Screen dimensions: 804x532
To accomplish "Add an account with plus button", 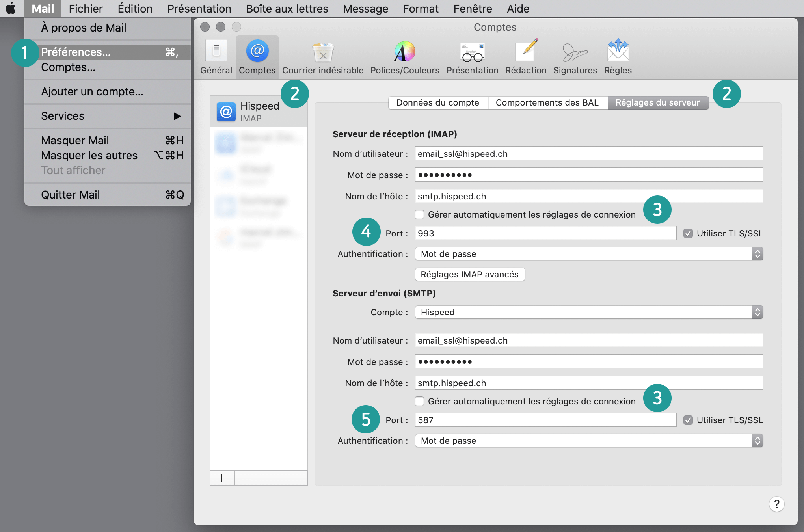I will pos(222,478).
